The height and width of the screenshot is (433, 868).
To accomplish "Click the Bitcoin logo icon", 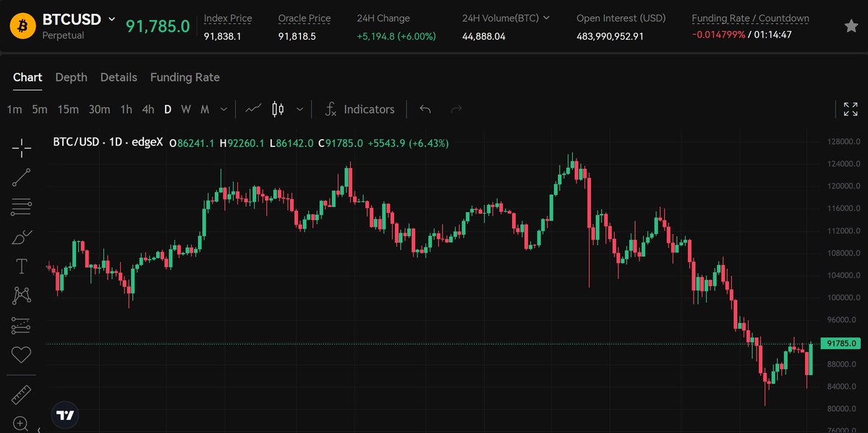I will [23, 26].
